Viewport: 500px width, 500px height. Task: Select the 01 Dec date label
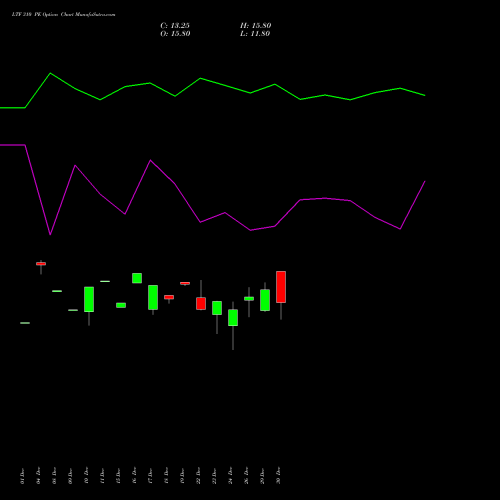pyautogui.click(x=22, y=476)
